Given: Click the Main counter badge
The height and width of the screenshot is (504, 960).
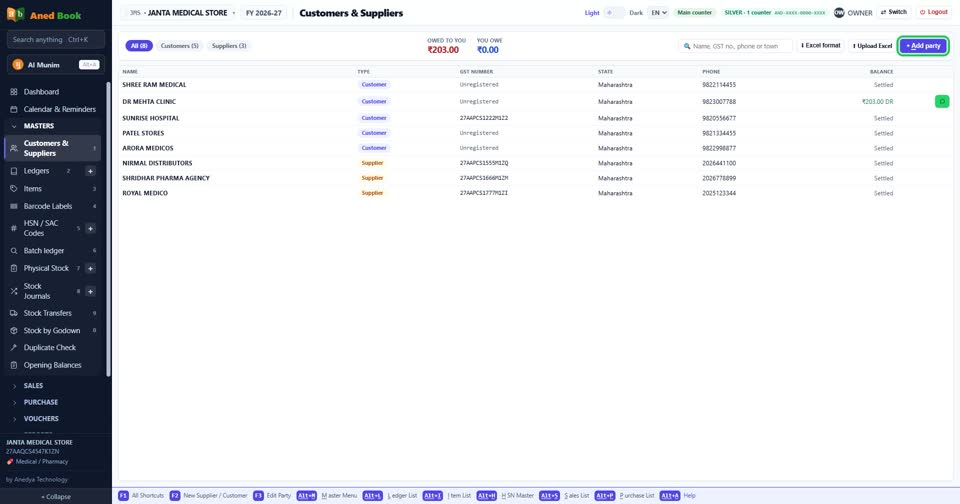Looking at the screenshot, I should (694, 12).
